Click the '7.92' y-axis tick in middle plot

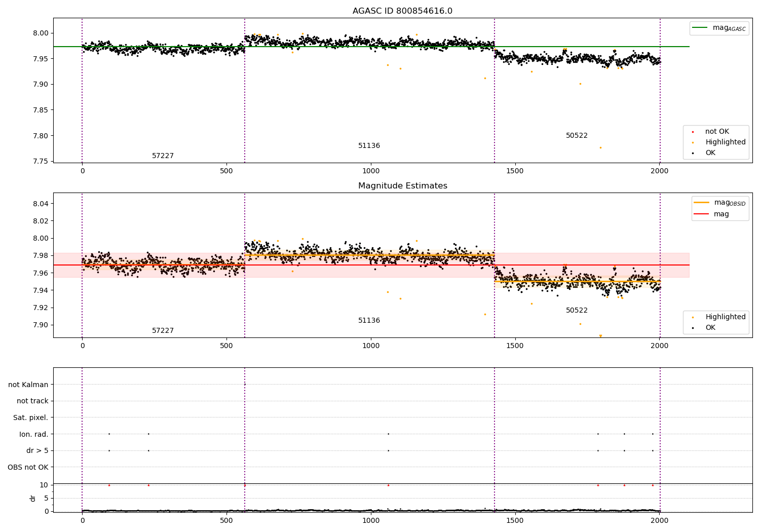coord(40,308)
